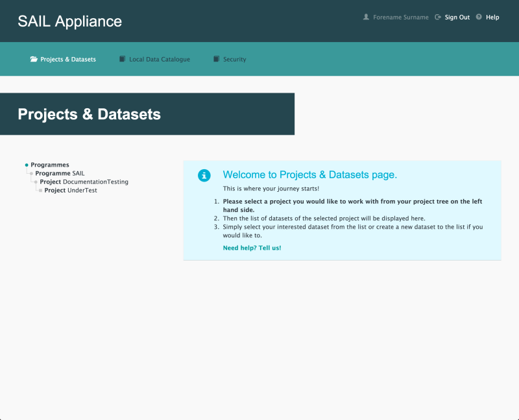Click the book icon beside Security

[217, 60]
